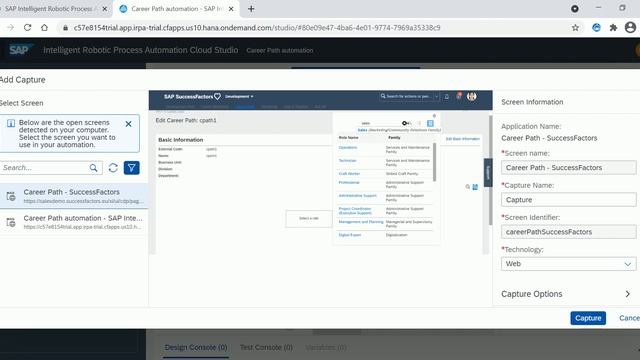Toggle the screen filter button
This screenshot has height=360, width=640.
131,168
